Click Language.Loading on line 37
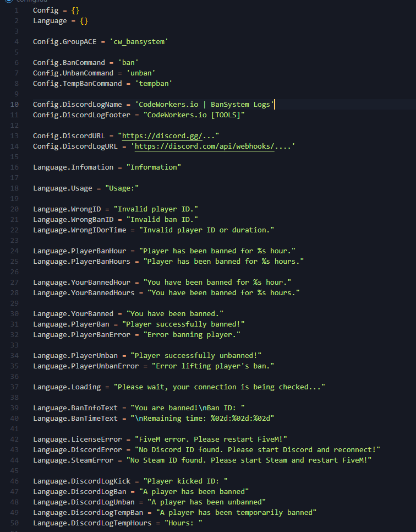Screen dimensions: 416x532 coord(67,387)
